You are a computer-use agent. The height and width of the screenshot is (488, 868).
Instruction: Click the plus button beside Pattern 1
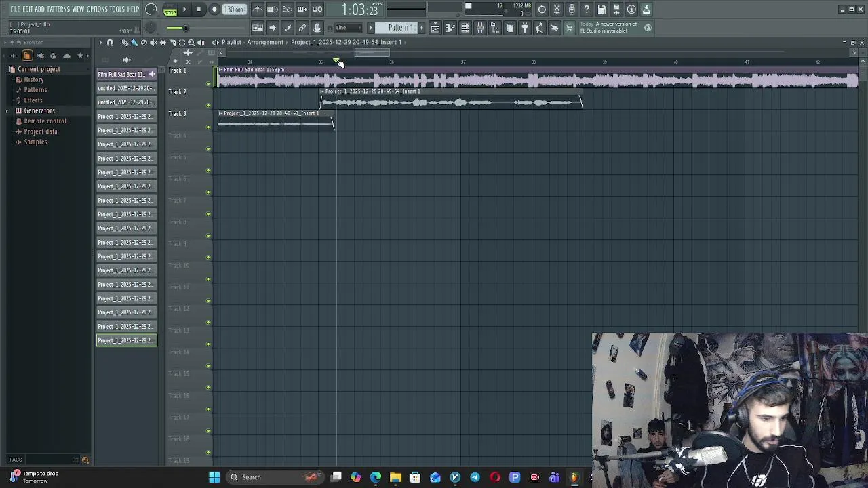[x=421, y=28]
